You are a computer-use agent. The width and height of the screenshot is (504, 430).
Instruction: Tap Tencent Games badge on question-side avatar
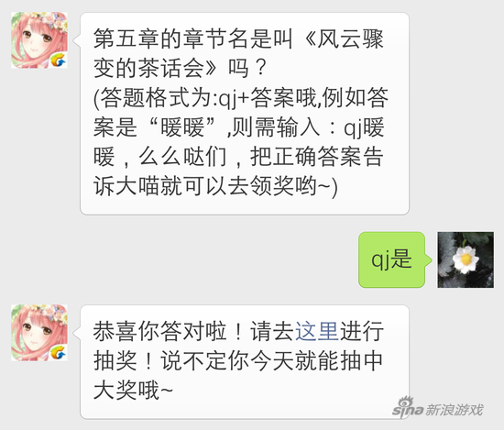tap(58, 60)
